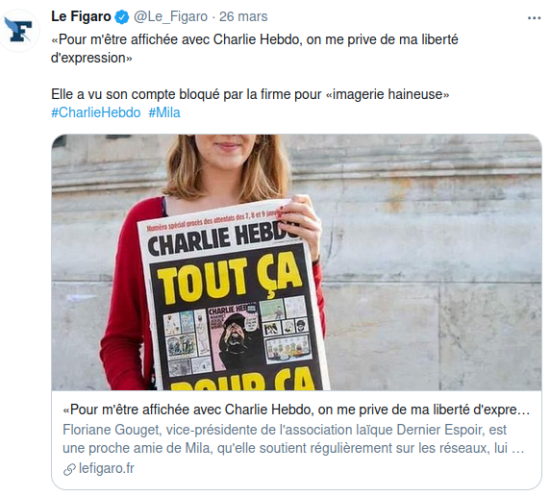Click the 'Elle a vu son compte bloqué' line
This screenshot has height=497, width=550.
pyautogui.click(x=250, y=94)
